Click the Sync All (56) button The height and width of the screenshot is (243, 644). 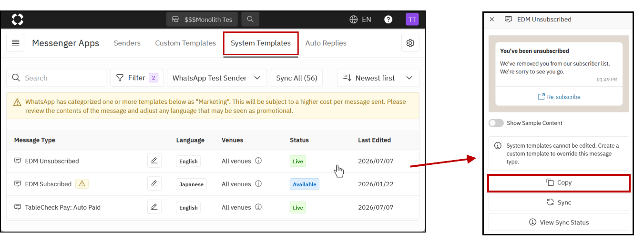(296, 78)
